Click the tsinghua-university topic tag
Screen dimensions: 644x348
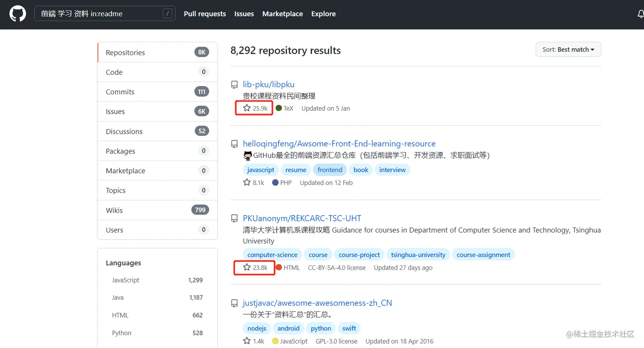click(418, 255)
